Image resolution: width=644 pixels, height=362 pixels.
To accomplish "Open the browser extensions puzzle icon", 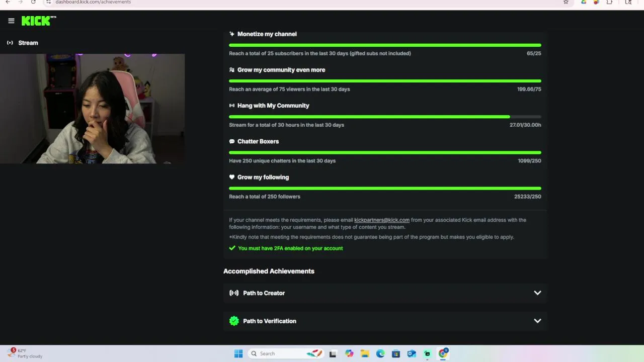I will point(609,2).
